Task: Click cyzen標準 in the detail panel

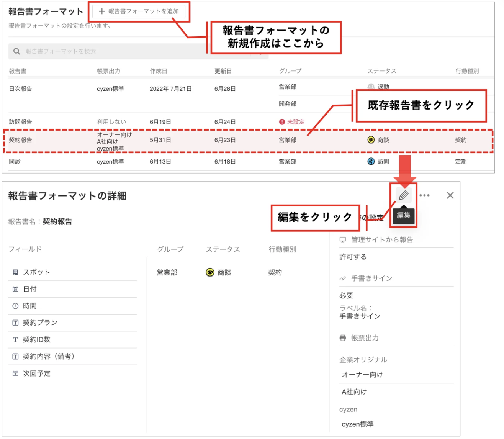Action: coord(357,424)
